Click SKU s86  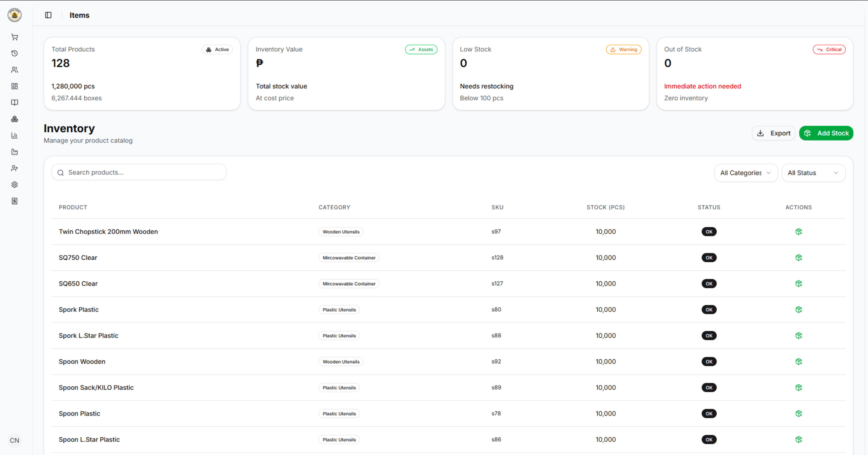[496, 440]
